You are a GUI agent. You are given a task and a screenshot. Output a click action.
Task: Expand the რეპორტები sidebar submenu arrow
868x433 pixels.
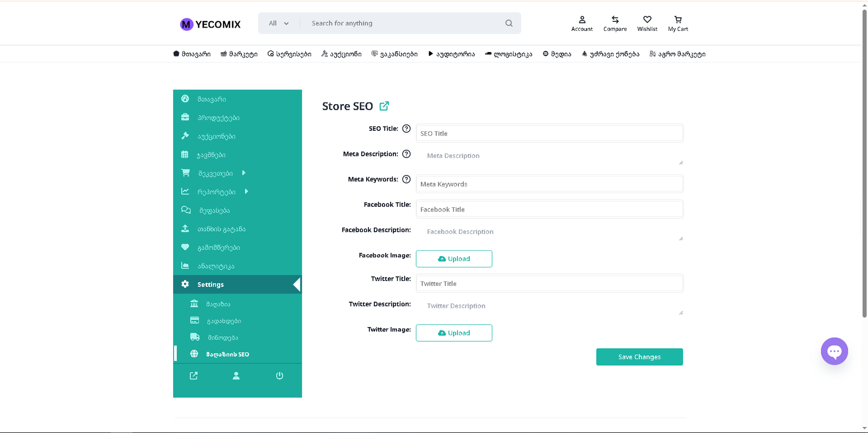coord(246,192)
